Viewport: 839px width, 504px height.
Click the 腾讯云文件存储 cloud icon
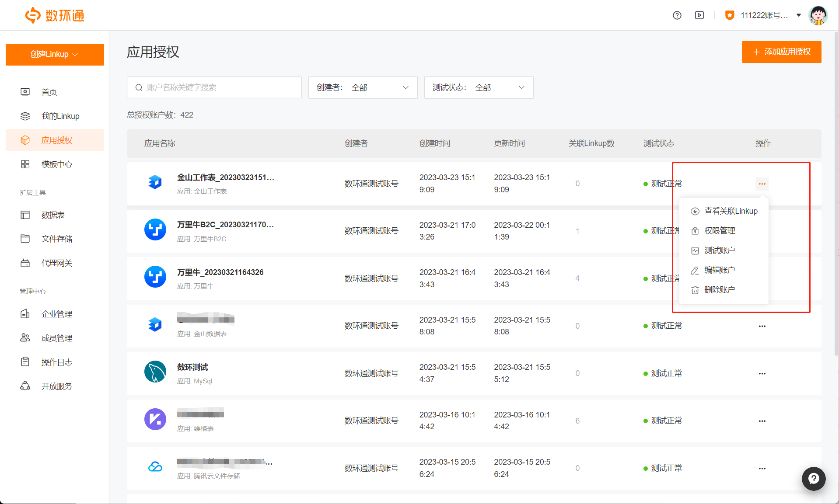(x=155, y=467)
